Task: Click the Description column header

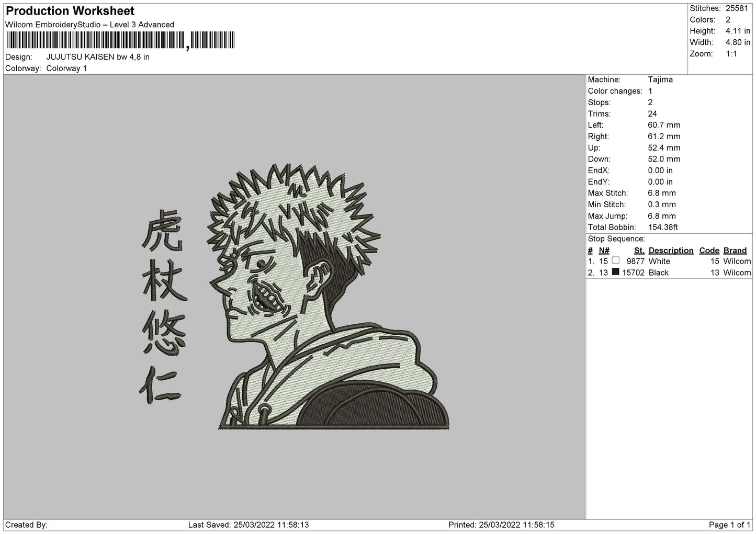Action: 671,251
